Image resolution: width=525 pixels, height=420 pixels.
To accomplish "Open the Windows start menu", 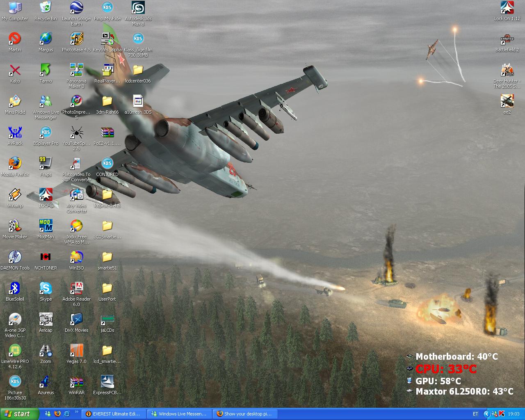I will 20,414.
